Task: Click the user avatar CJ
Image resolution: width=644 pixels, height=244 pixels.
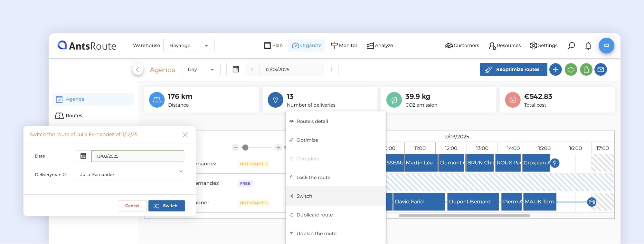Action: click(x=606, y=45)
